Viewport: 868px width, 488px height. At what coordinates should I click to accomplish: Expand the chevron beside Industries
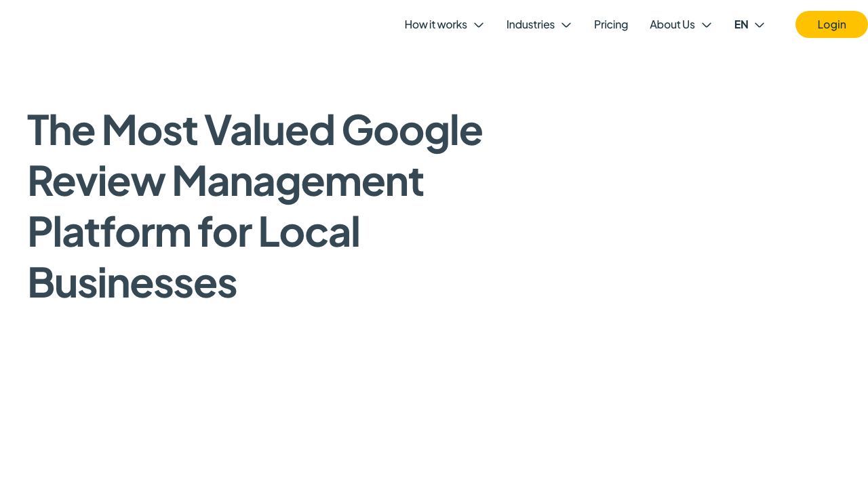(566, 25)
